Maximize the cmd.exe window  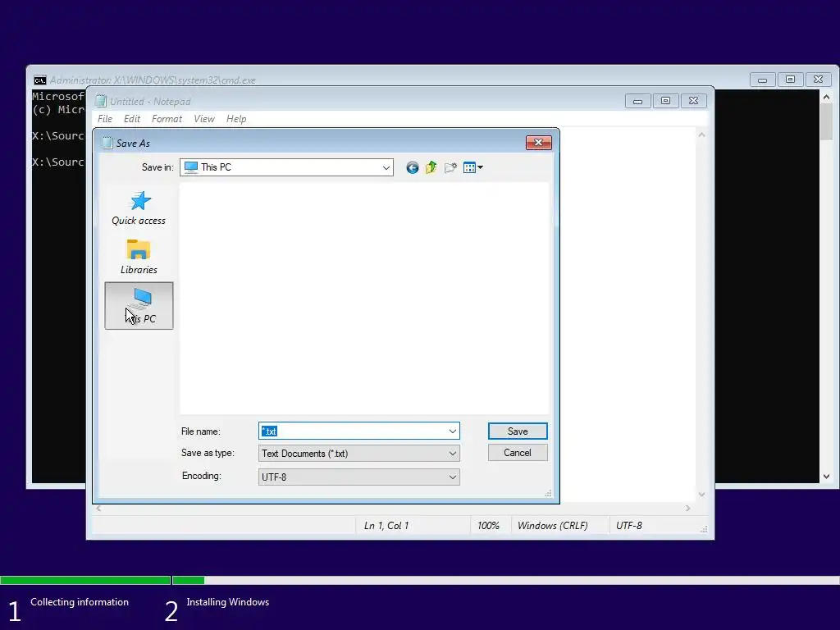click(x=790, y=80)
